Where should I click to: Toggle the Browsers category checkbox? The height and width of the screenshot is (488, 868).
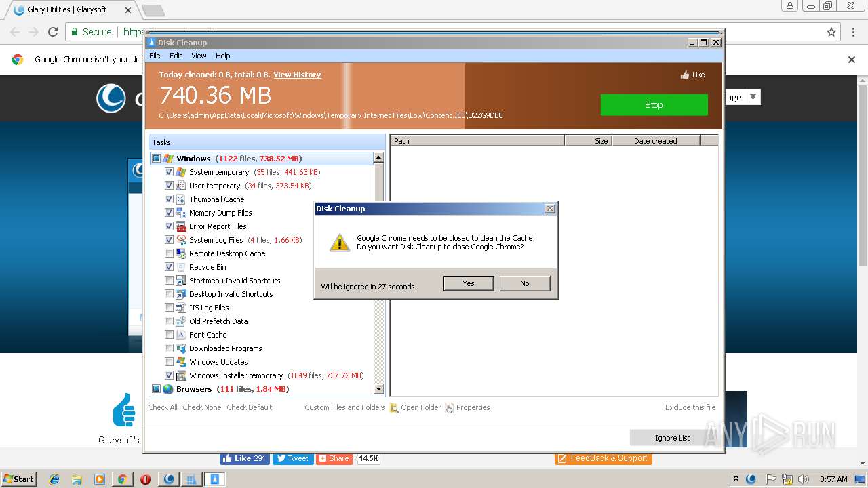tap(156, 389)
